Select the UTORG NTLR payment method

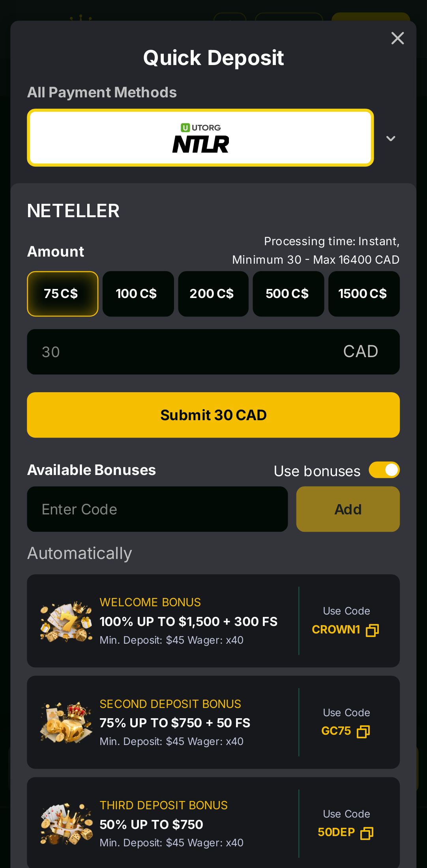coord(200,138)
